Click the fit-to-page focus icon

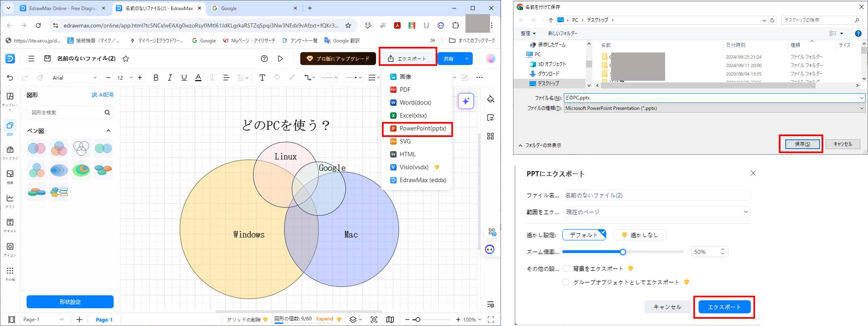coord(374,320)
